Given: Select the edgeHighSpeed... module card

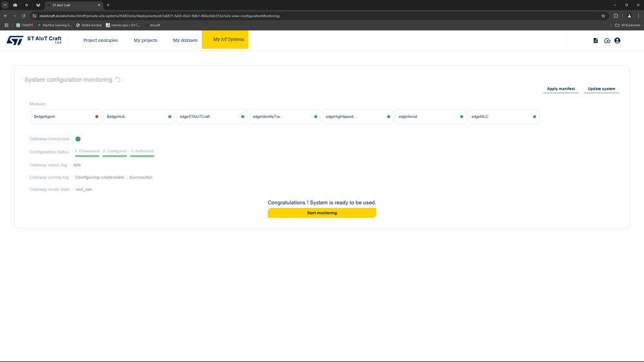Looking at the screenshot, I should [358, 117].
